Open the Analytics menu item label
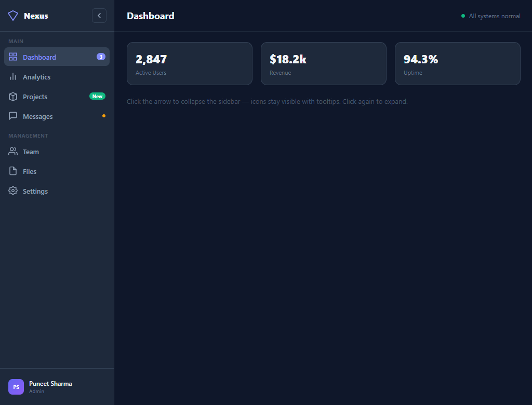The width and height of the screenshot is (532, 405). [37, 77]
